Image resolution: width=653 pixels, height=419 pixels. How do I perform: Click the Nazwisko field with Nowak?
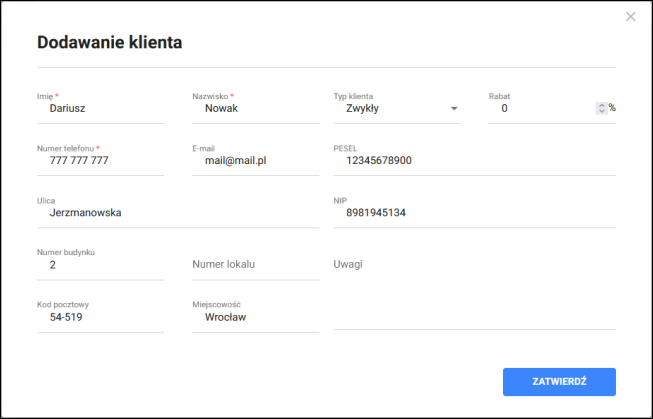click(255, 108)
